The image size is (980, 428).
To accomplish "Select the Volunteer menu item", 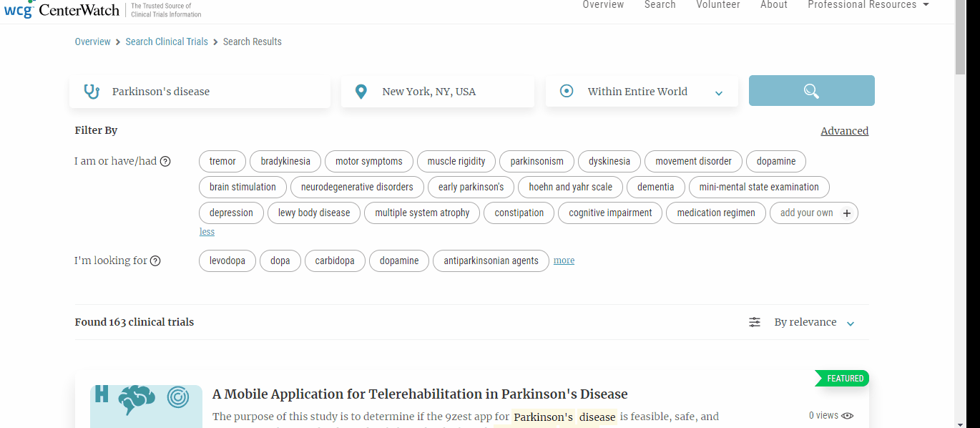I will click(718, 5).
